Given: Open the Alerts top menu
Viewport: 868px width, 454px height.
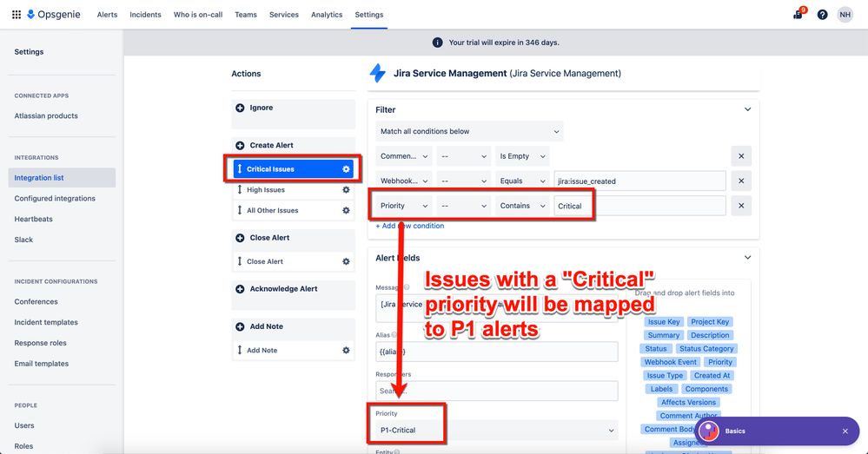Looking at the screenshot, I should [x=107, y=15].
